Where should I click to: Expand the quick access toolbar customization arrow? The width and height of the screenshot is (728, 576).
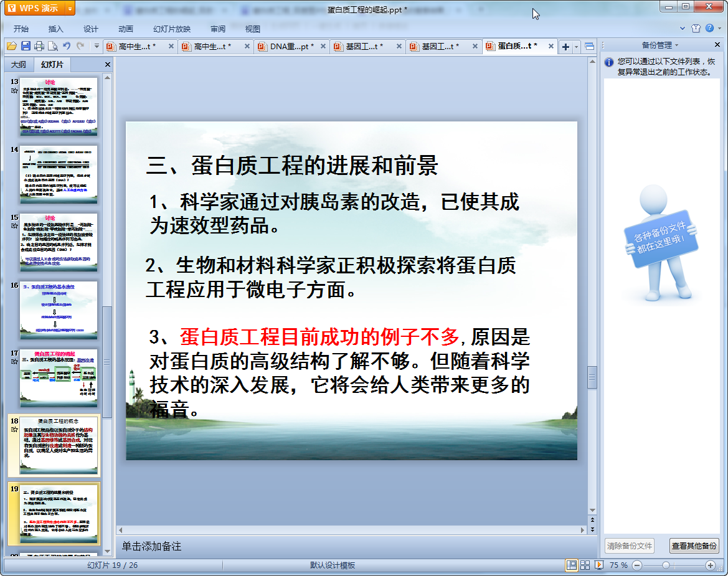[97, 46]
